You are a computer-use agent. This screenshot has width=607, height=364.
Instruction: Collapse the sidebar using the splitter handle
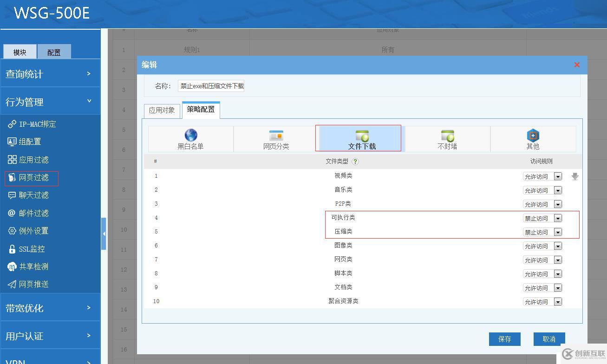(x=104, y=234)
